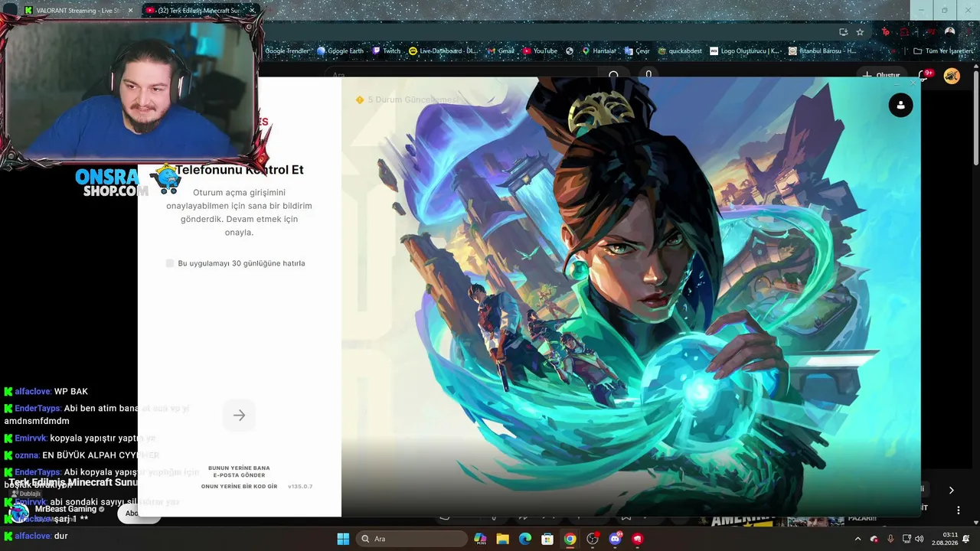Choose 'Bunun yerine bana e-posta gönder' link
Image resolution: width=980 pixels, height=551 pixels.
(239, 471)
